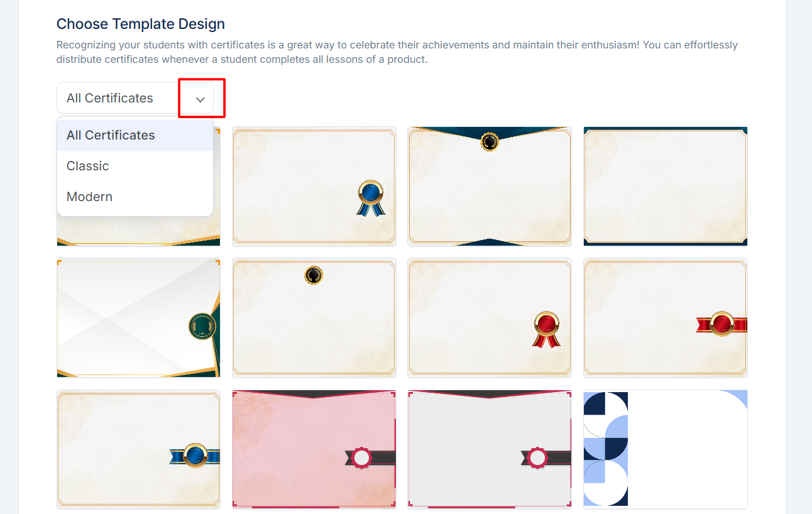Select the pink watercolor certificate template
Screen dimensions: 812x514
click(314, 449)
